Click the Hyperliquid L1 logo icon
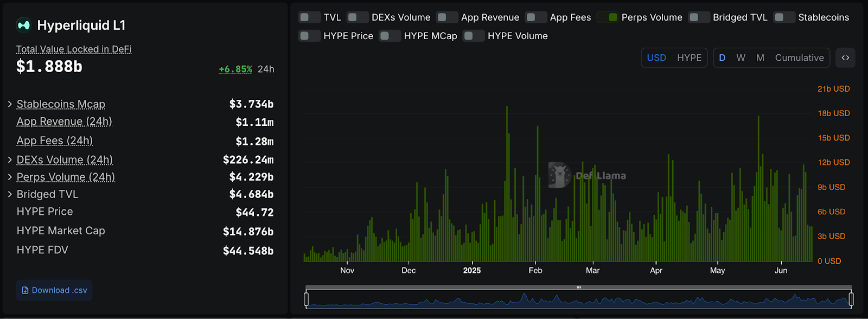Viewport: 868px width, 319px height. coord(24,25)
